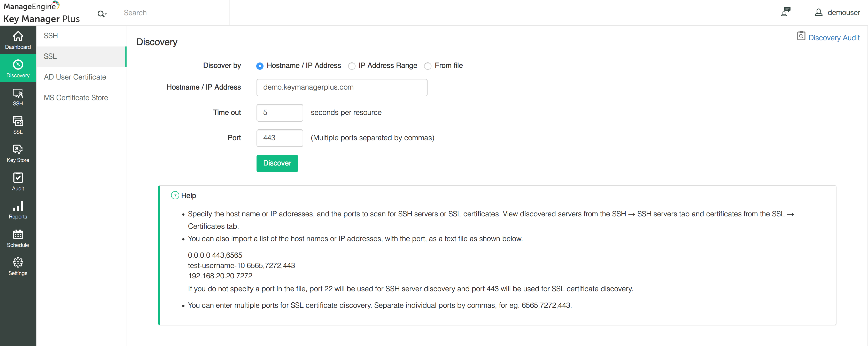Open Settings gear in sidebar
868x346 pixels.
click(x=18, y=266)
